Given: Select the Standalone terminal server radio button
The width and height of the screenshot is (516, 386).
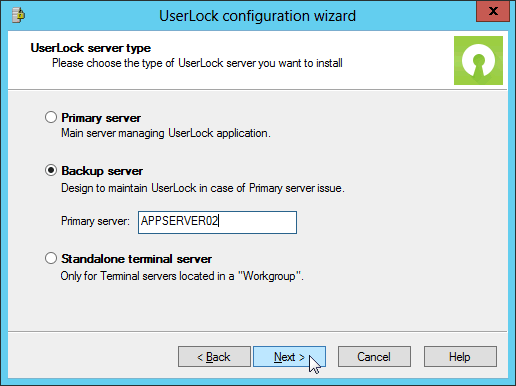Looking at the screenshot, I should 51,258.
